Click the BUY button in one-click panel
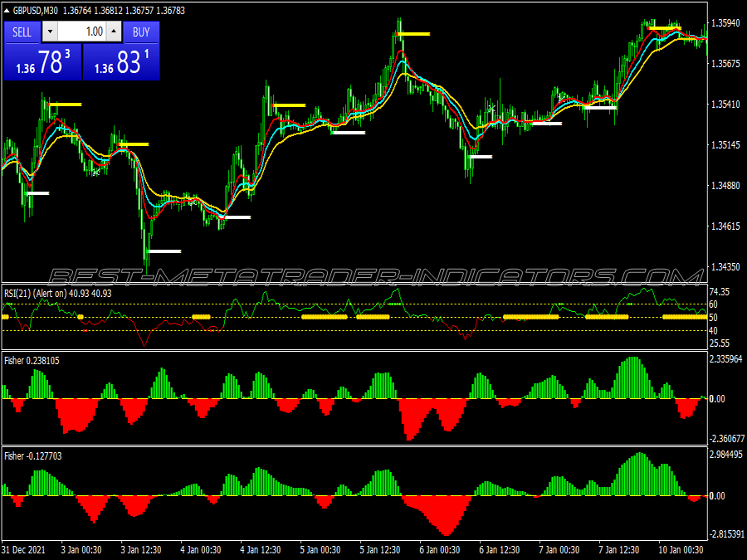747x560 pixels. tap(141, 32)
